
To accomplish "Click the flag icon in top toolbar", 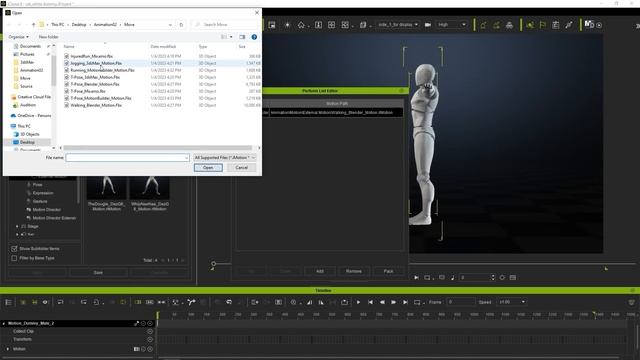I will [543, 25].
